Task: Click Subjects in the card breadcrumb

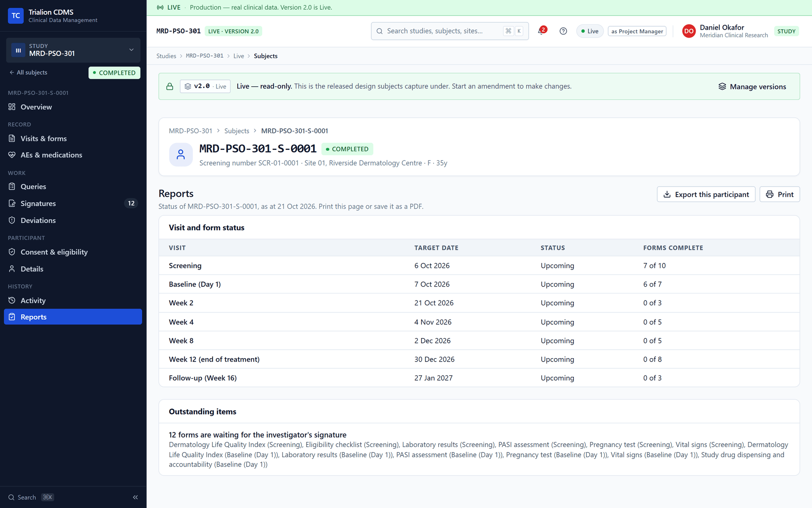Action: pyautogui.click(x=237, y=131)
